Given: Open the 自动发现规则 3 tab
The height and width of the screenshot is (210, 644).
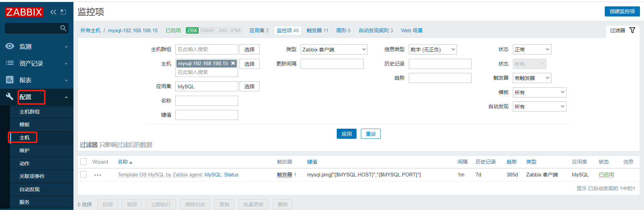Looking at the screenshot, I should 376,31.
